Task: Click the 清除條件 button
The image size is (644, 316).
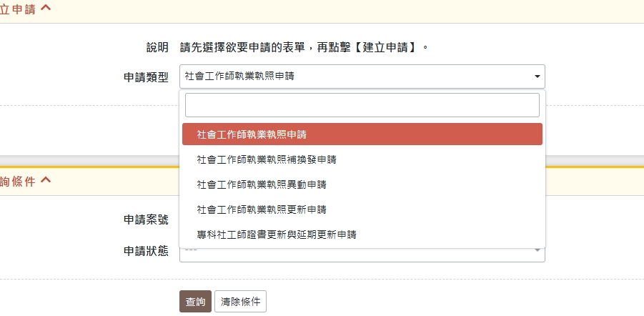Action: [x=240, y=302]
